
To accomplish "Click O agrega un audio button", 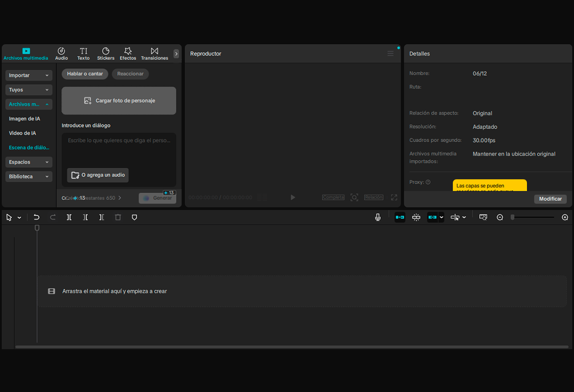I will 98,175.
